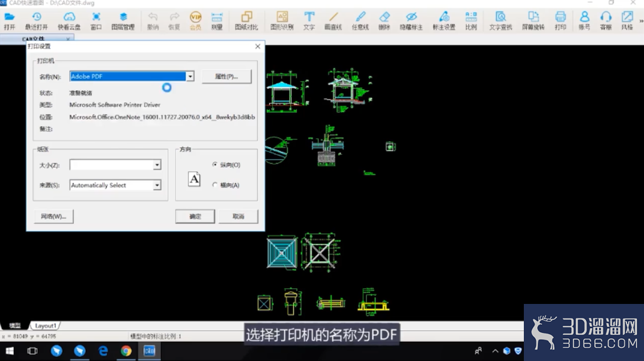Expand the printer name dropdown

[x=190, y=76]
